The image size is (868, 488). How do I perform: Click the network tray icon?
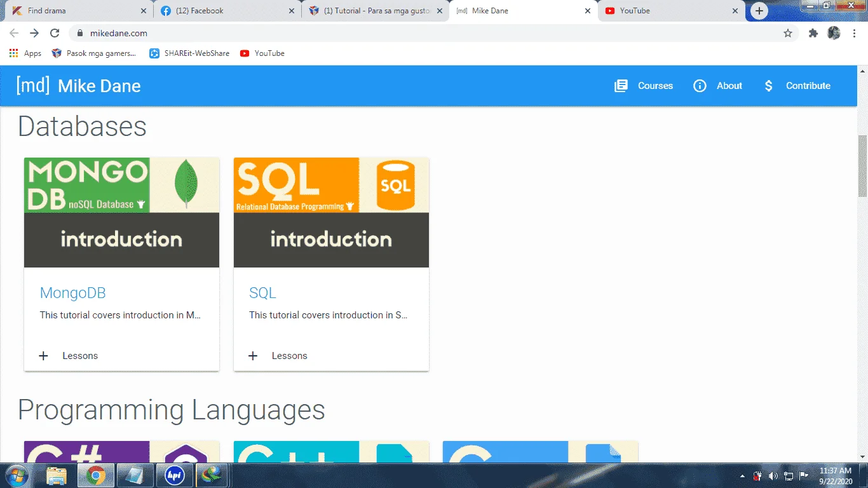pos(789,475)
